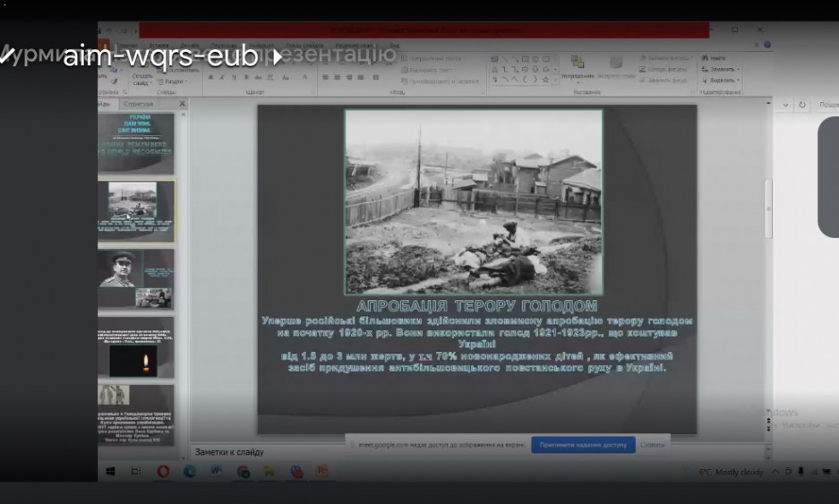
Task: Center the text alignment
Action: pos(337,78)
